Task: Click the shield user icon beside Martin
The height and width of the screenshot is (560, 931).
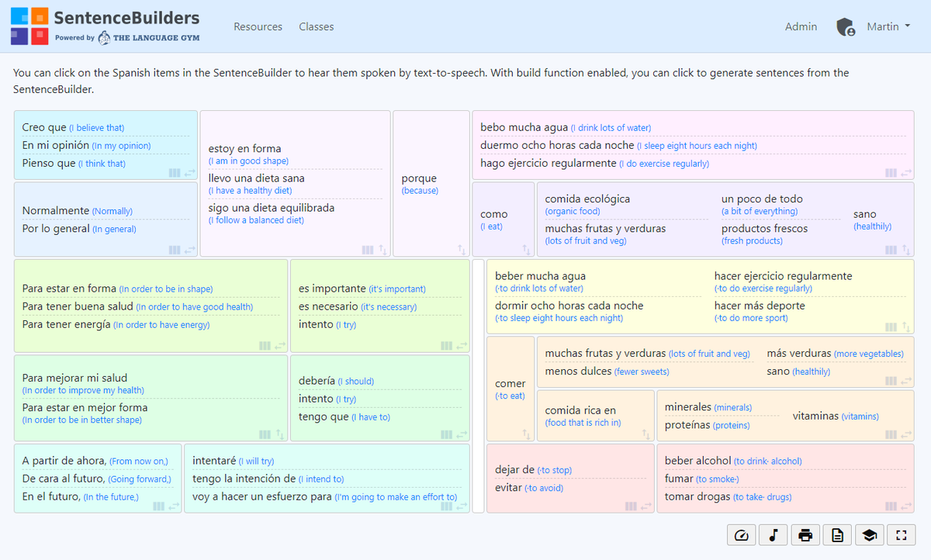Action: [x=846, y=27]
